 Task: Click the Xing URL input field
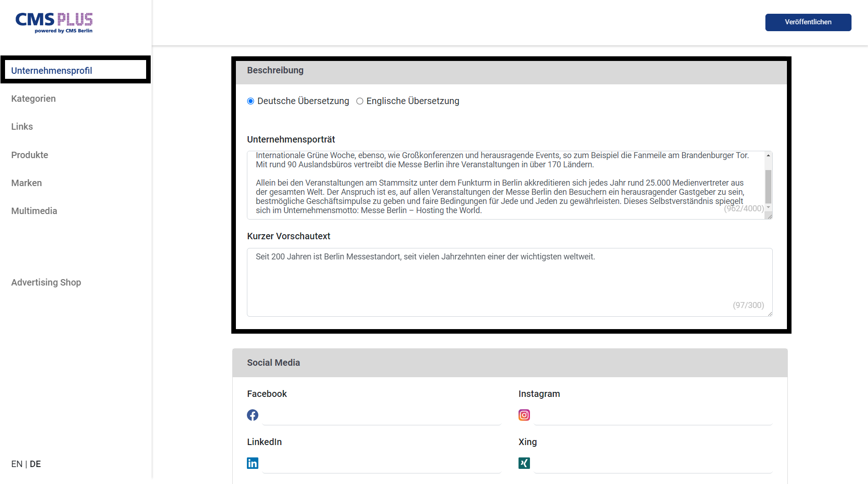click(x=653, y=464)
